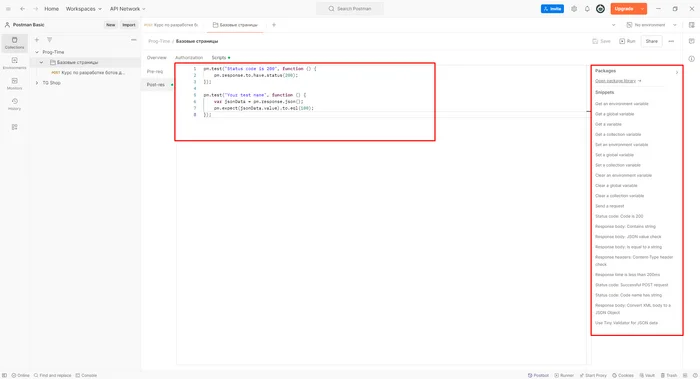The width and height of the screenshot is (700, 379).
Task: Click the plus icon to create a collection
Action: (x=37, y=40)
